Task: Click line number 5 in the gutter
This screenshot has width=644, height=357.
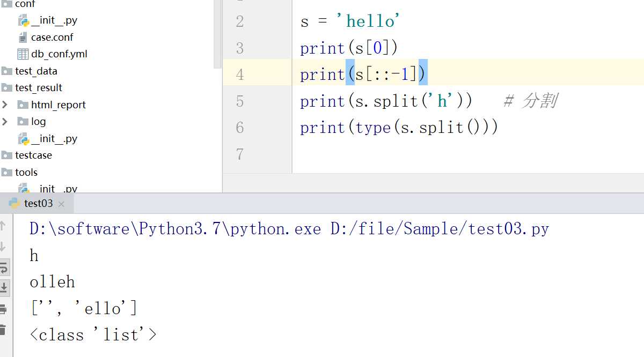Action: pyautogui.click(x=239, y=101)
